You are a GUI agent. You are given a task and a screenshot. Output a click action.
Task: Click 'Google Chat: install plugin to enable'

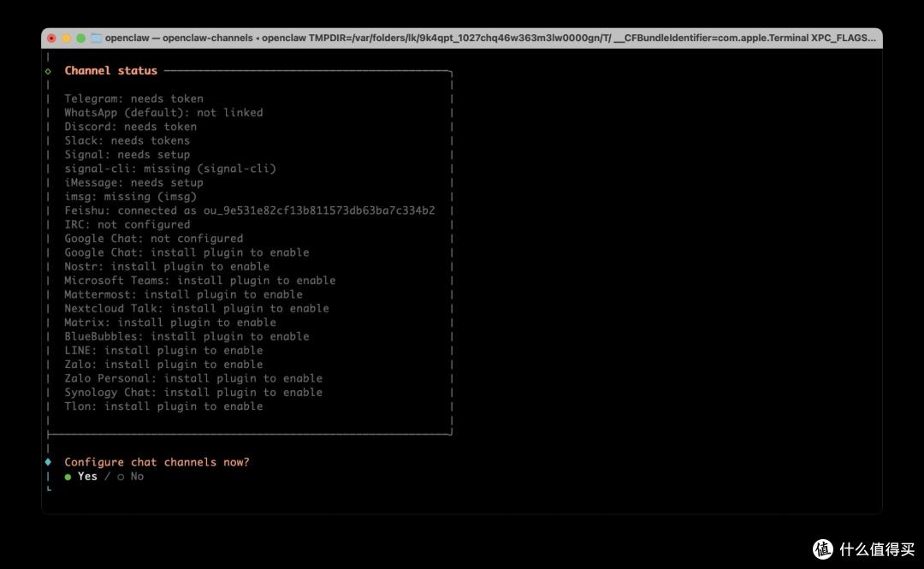187,252
